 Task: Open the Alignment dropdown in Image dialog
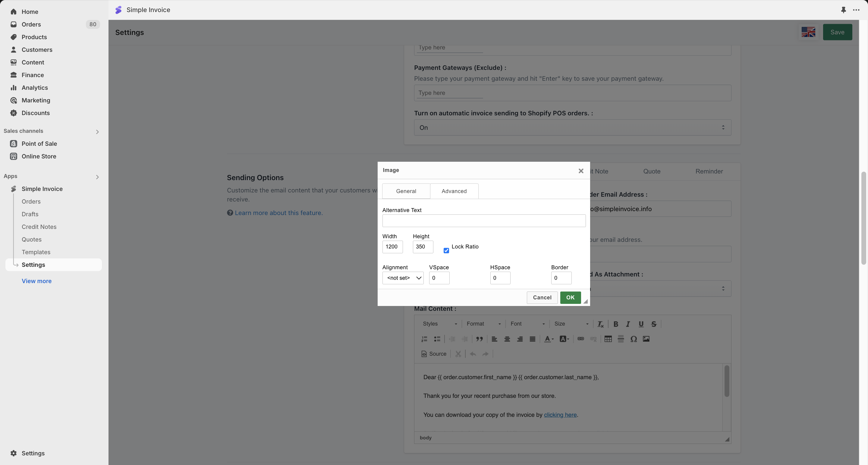pyautogui.click(x=403, y=278)
